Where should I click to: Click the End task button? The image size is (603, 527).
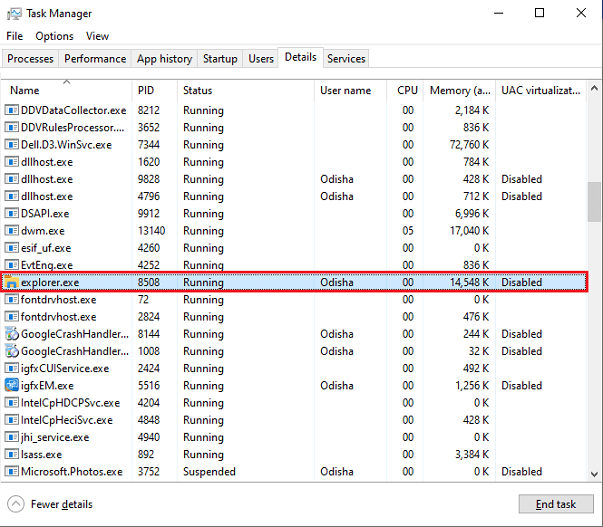click(x=556, y=504)
